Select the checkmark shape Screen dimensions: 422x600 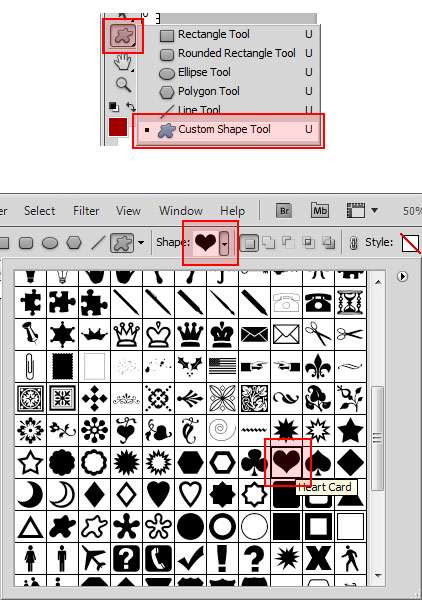[190, 558]
